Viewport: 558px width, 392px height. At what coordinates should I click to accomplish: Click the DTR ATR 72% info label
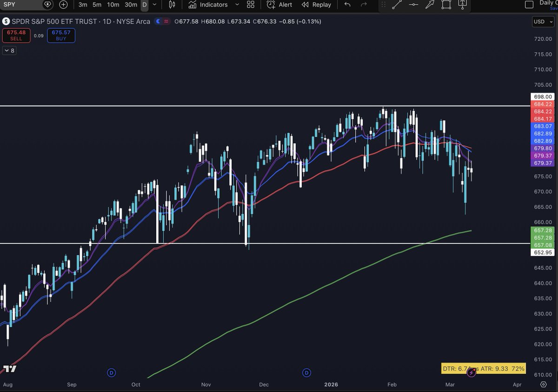coord(484,369)
